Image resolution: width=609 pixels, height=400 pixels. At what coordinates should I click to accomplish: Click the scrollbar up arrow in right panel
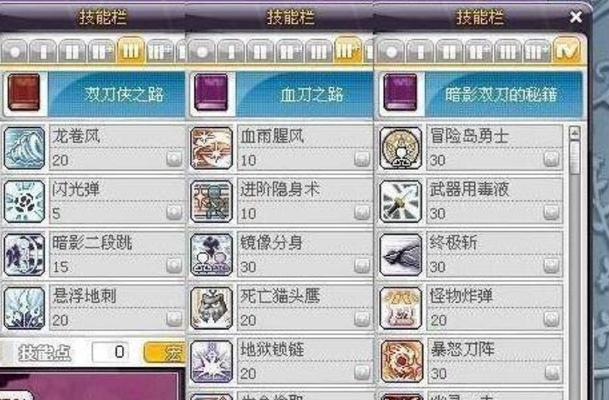[x=575, y=133]
